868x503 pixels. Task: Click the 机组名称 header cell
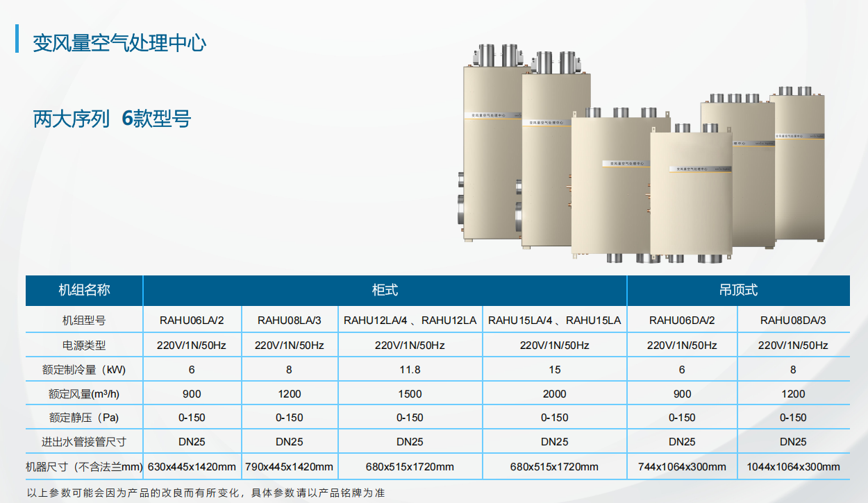pos(84,290)
